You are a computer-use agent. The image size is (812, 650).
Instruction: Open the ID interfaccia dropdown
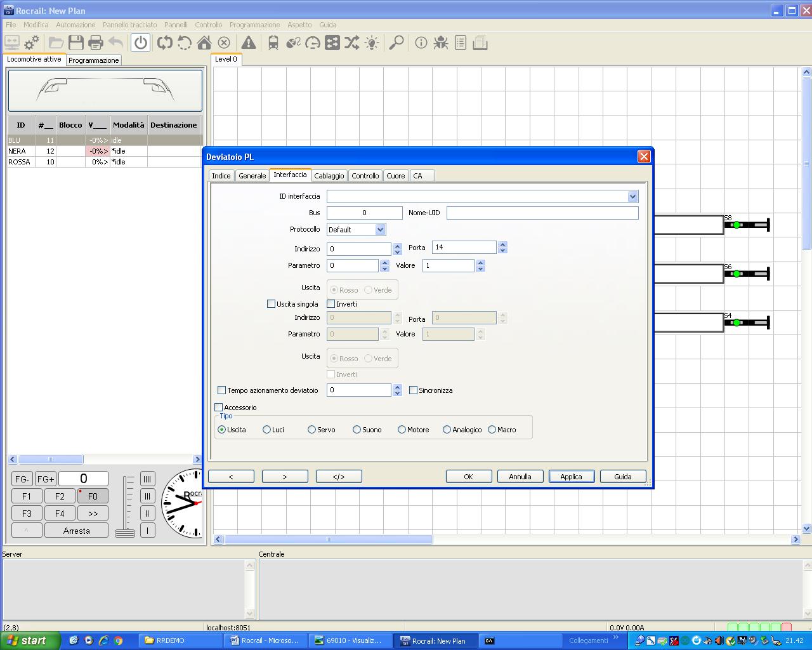632,197
